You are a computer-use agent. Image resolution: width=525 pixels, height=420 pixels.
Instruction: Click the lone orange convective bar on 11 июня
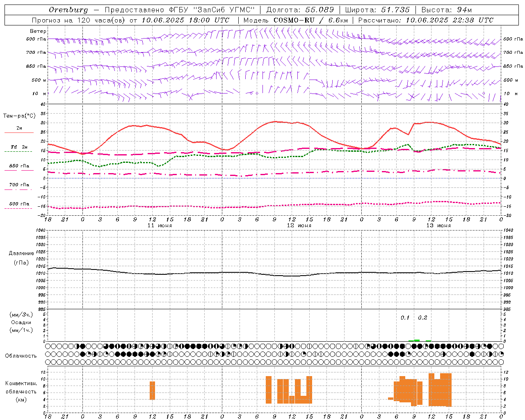point(152,390)
